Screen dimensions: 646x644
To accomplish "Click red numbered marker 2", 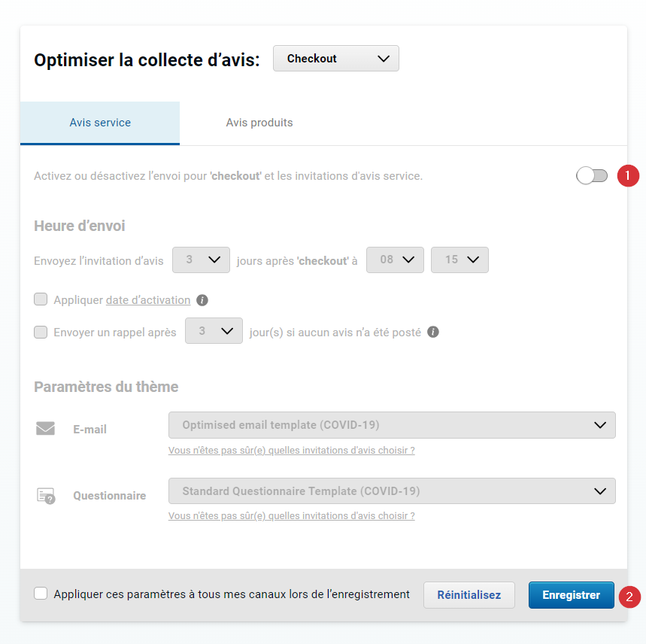I will (x=629, y=597).
